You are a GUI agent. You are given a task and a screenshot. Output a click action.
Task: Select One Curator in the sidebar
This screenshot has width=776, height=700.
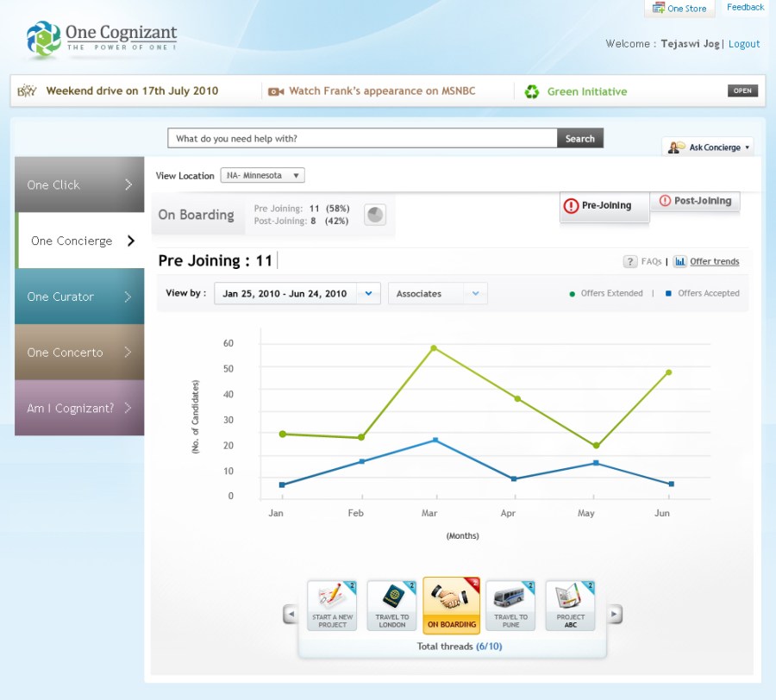(x=79, y=297)
